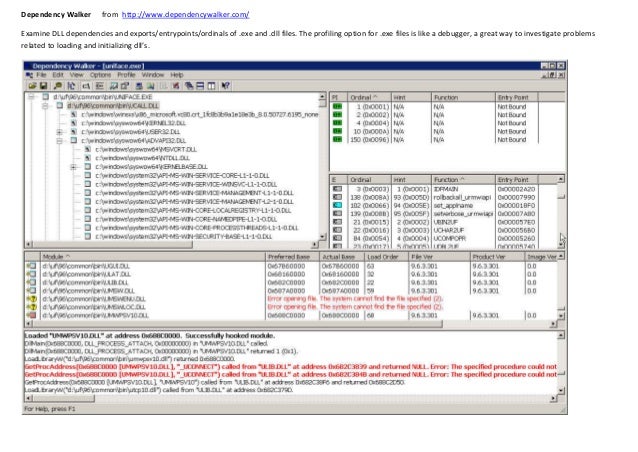This screenshot has height=452, width=638.
Task: Click the module icon beside USER32.DLL
Action: coord(74,132)
